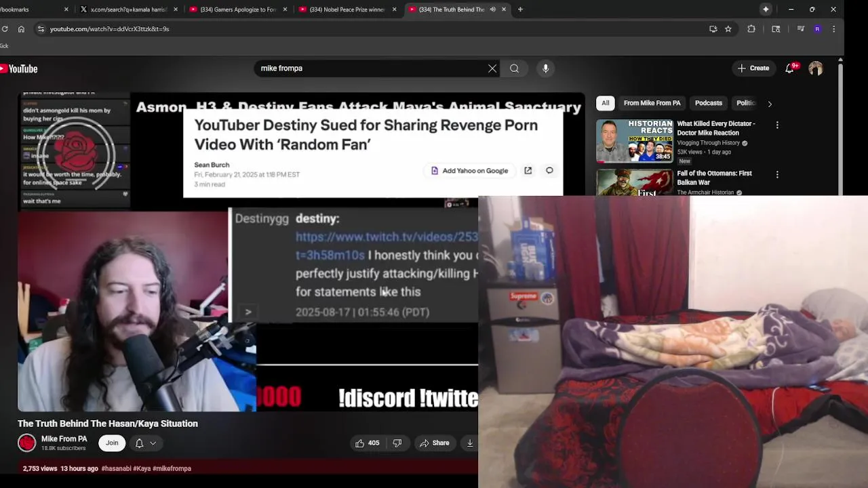
Task: Visit The Armchair Historian channel
Action: [x=705, y=192]
